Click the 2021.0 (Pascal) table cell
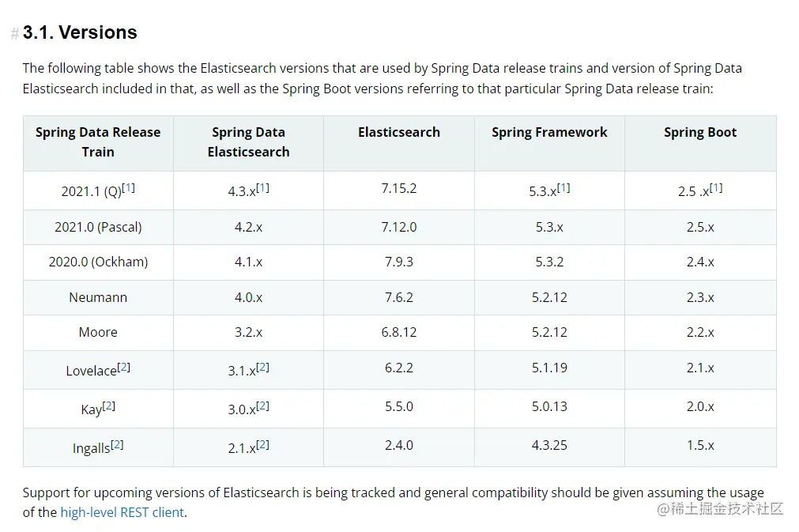The image size is (799, 532). click(98, 227)
